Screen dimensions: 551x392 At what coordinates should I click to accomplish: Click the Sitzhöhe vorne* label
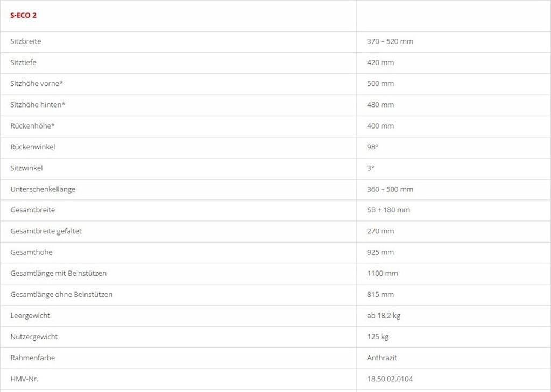pos(37,83)
